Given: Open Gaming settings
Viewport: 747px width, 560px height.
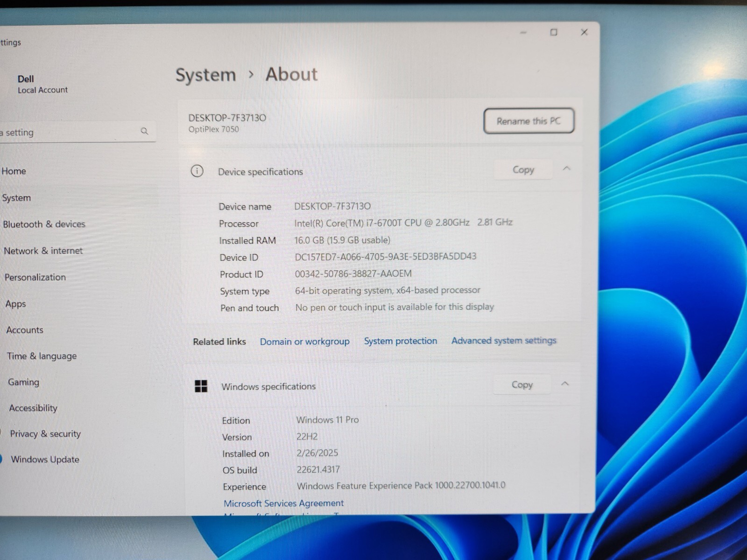Looking at the screenshot, I should 24,382.
